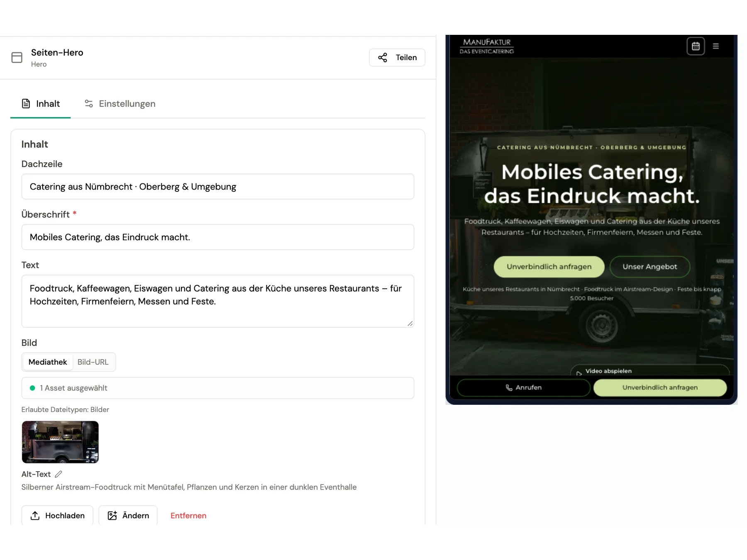Click the Hochladen upload button
This screenshot has height=560, width=747.
pos(57,515)
